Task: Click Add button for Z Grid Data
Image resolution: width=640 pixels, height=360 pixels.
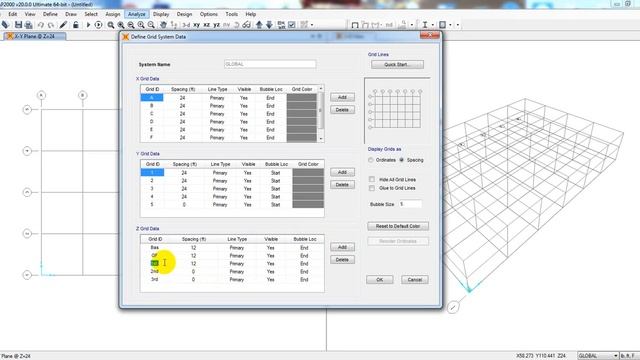Action: (x=342, y=247)
